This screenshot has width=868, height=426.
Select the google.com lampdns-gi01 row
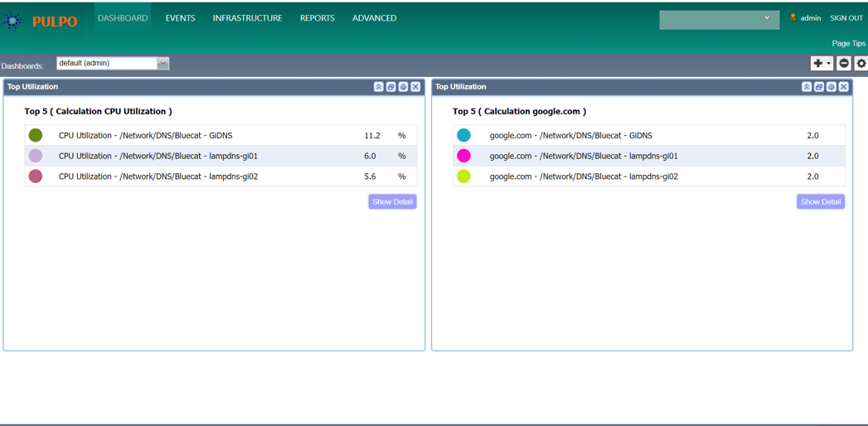click(x=584, y=156)
